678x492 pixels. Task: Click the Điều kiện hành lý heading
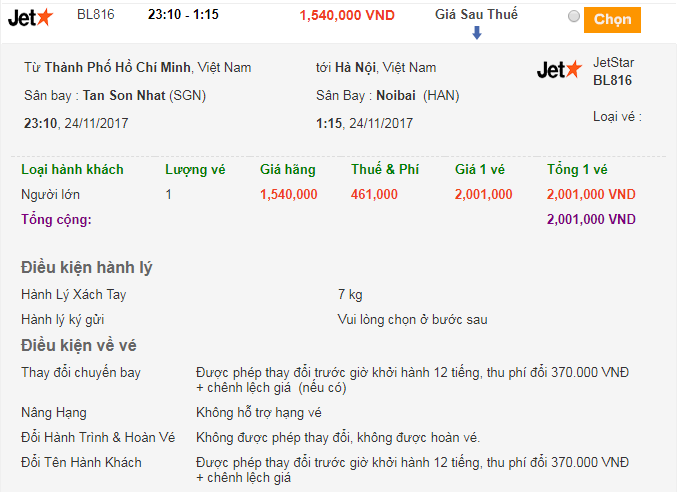(87, 267)
